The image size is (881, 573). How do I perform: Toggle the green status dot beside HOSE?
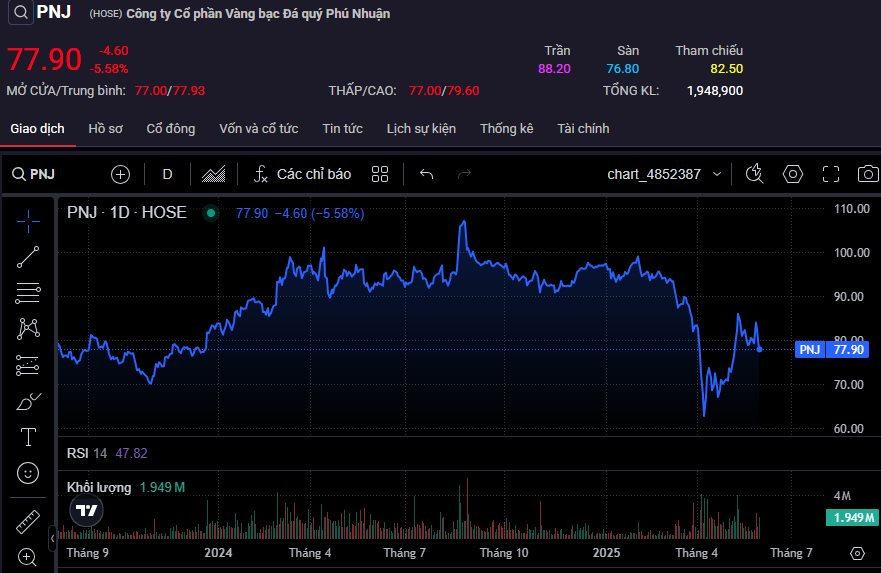(x=210, y=213)
